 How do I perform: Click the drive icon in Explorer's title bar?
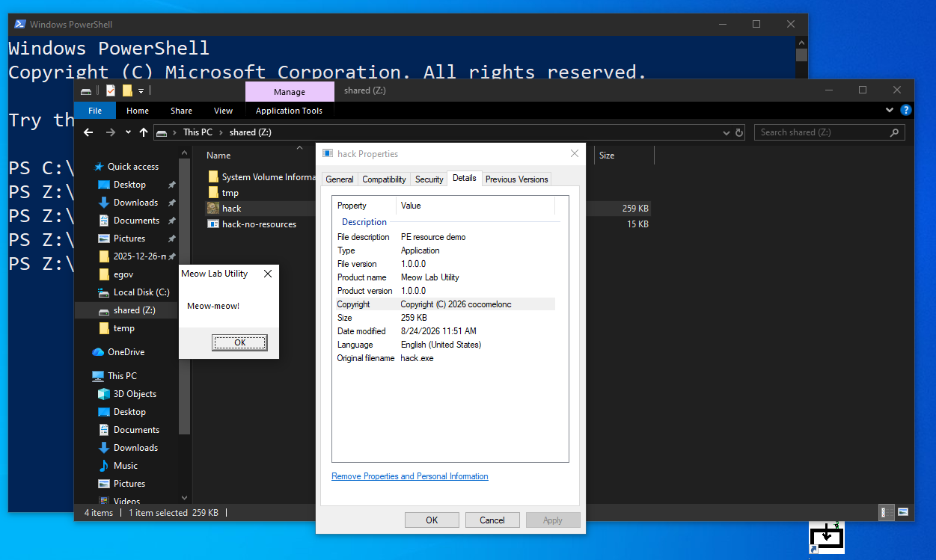pyautogui.click(x=87, y=90)
